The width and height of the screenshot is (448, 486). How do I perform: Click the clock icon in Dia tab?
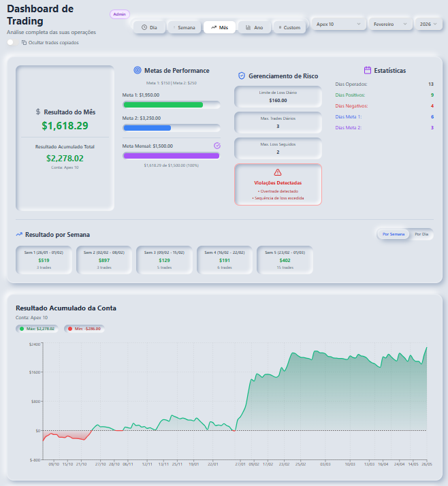click(x=144, y=28)
